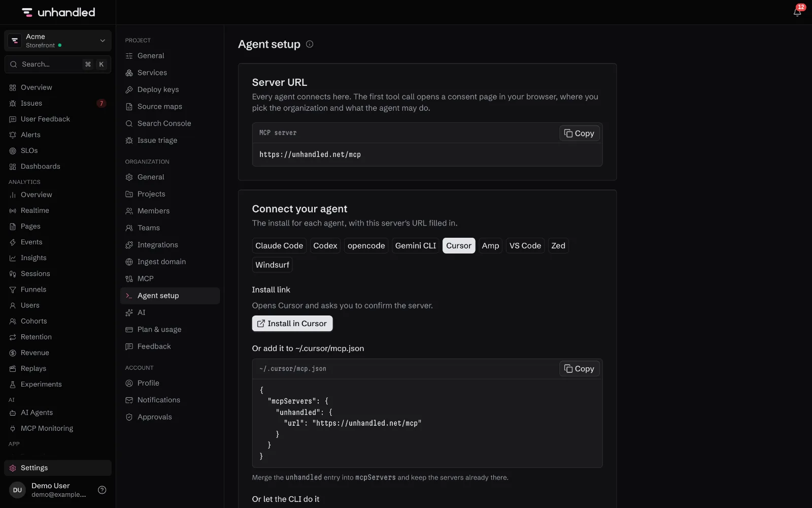This screenshot has width=812, height=508.
Task: Open the MCP organization settings
Action: coord(170,279)
